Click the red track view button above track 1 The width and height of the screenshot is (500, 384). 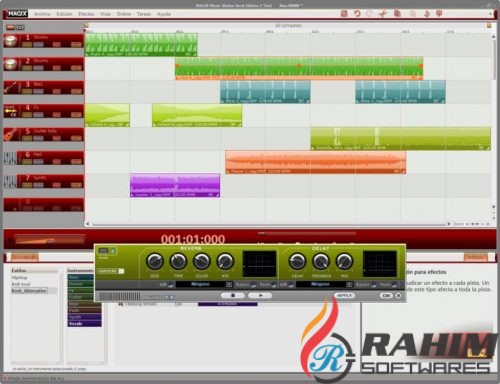[x=10, y=27]
